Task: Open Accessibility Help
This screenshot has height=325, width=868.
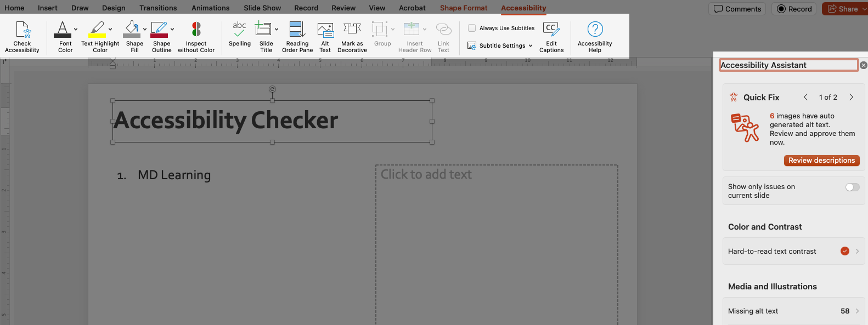Action: 595,30
